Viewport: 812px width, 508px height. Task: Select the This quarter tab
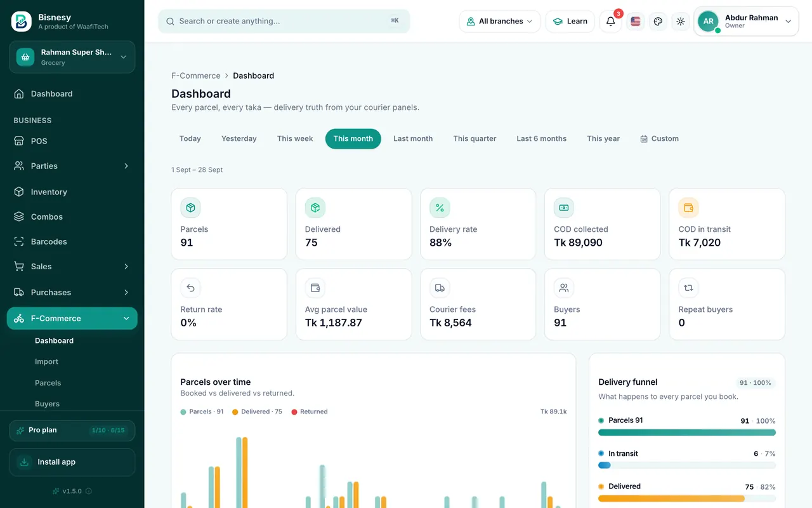click(475, 138)
